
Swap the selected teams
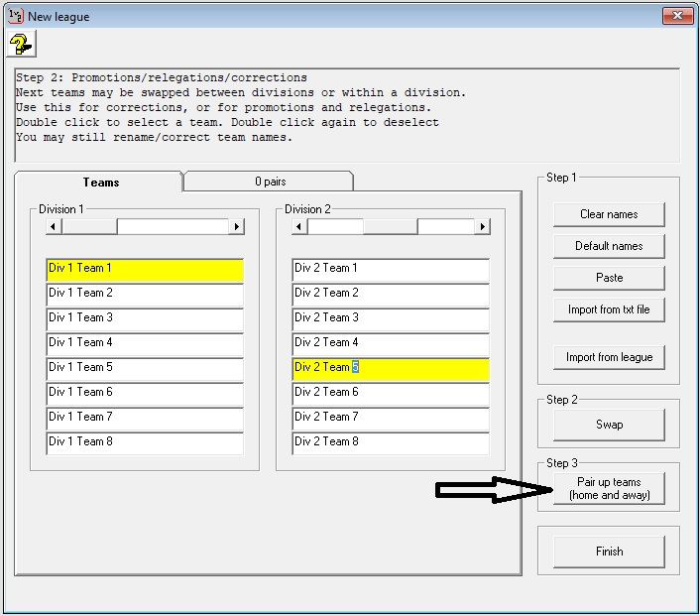click(609, 425)
